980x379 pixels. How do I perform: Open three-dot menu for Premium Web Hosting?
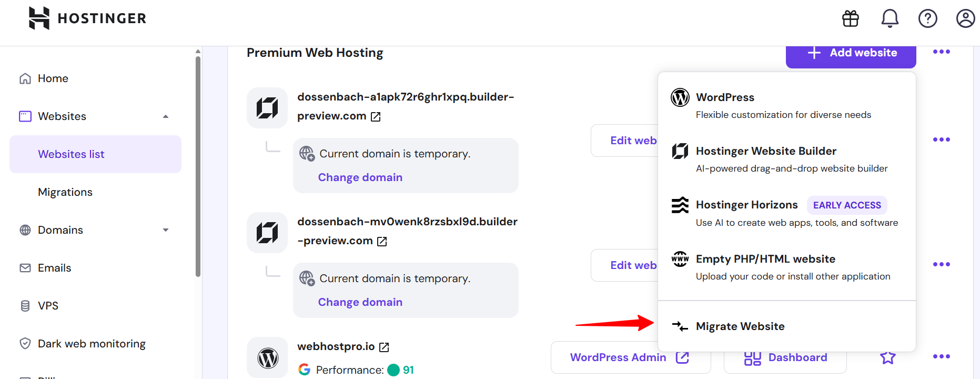(x=942, y=52)
